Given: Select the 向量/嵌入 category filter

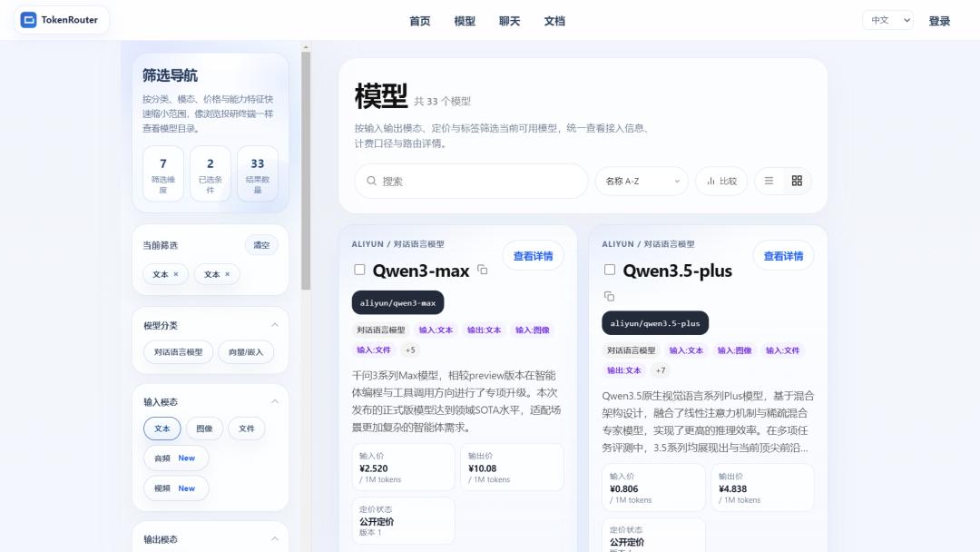Looking at the screenshot, I should coord(246,352).
